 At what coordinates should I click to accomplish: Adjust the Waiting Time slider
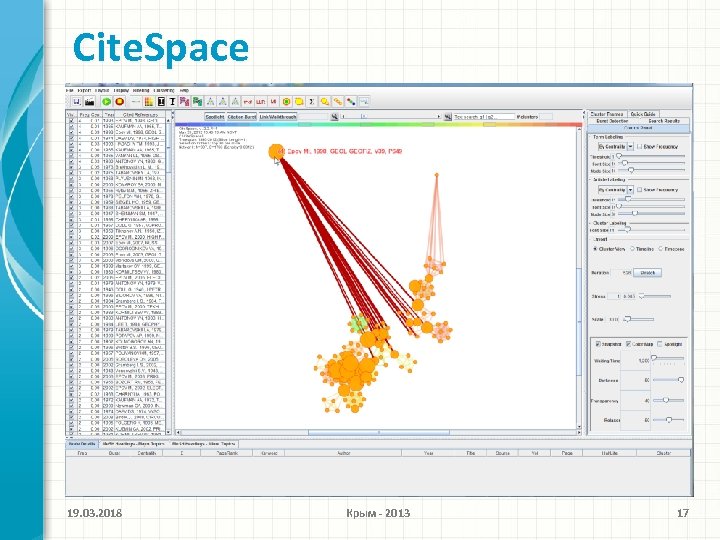click(x=668, y=358)
